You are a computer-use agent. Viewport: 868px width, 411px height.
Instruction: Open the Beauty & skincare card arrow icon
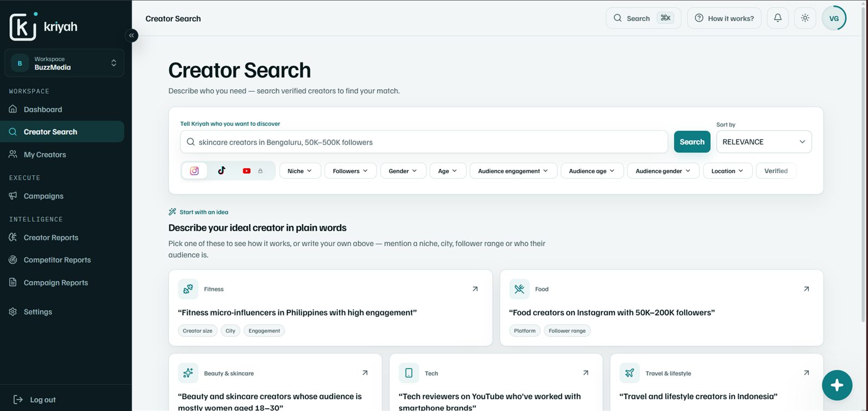pyautogui.click(x=365, y=373)
